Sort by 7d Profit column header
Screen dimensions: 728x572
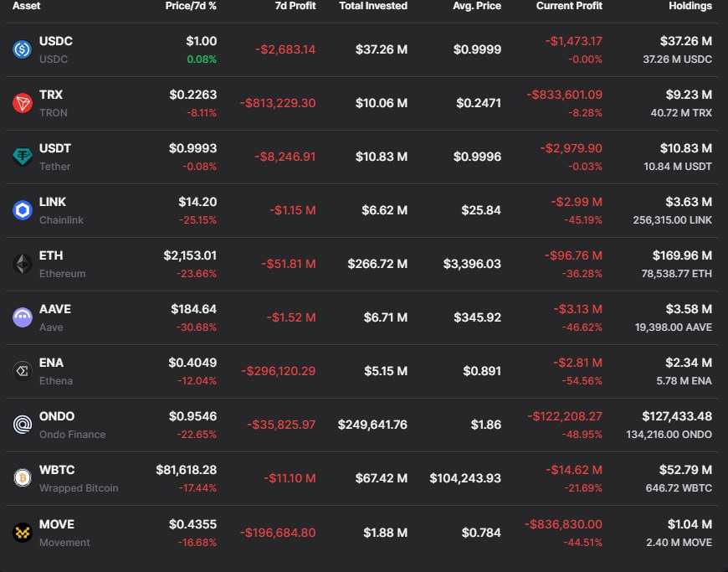295,6
